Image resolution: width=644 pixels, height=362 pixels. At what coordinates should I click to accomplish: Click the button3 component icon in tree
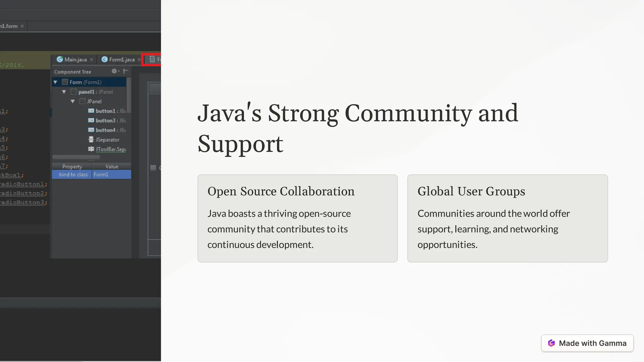[91, 120]
